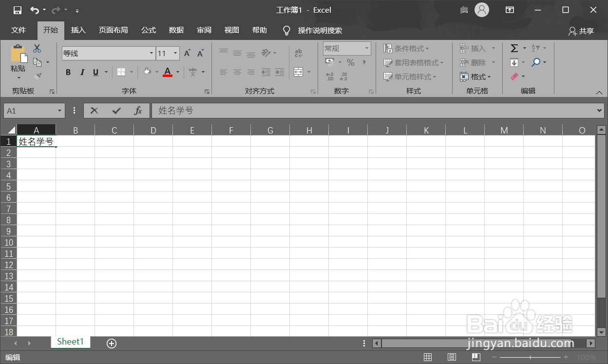Open the 格式 cells format dropdown
The image size is (608, 364).
(x=475, y=77)
